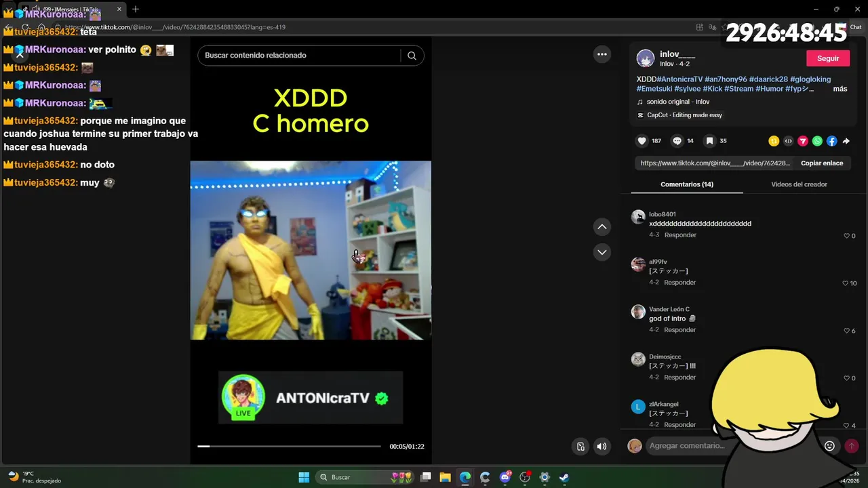Reply to al99fv's comment
The height and width of the screenshot is (488, 868).
[680, 283]
